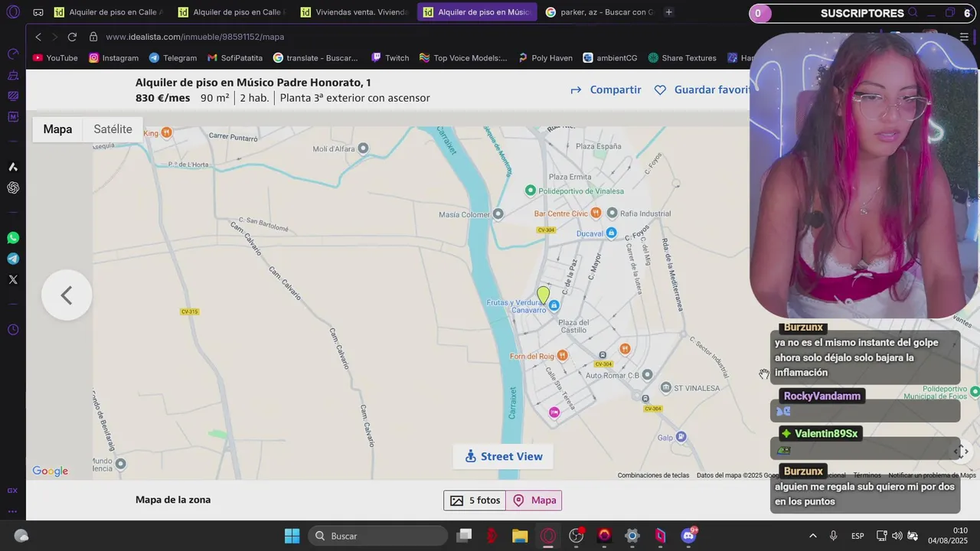This screenshot has height=551, width=980.
Task: Open the Opera menu logo
Action: coord(13,12)
